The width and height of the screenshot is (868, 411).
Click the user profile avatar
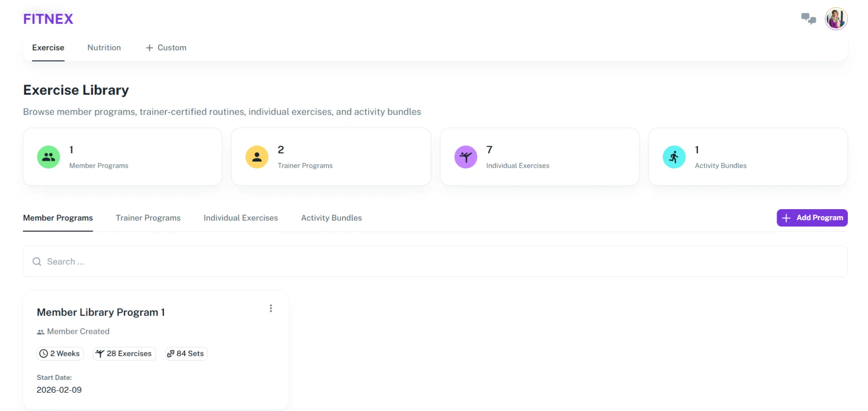point(836,19)
